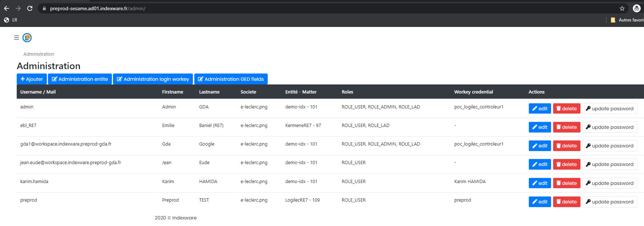This screenshot has height=226, width=644.
Task: Edit the gda1@workspace user
Action: point(540,146)
